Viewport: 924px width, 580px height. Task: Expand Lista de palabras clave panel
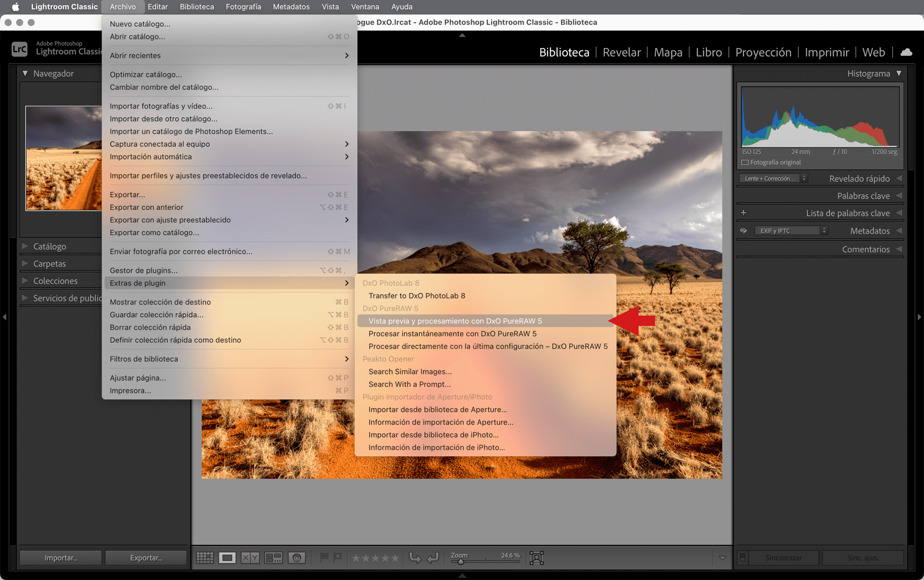899,213
